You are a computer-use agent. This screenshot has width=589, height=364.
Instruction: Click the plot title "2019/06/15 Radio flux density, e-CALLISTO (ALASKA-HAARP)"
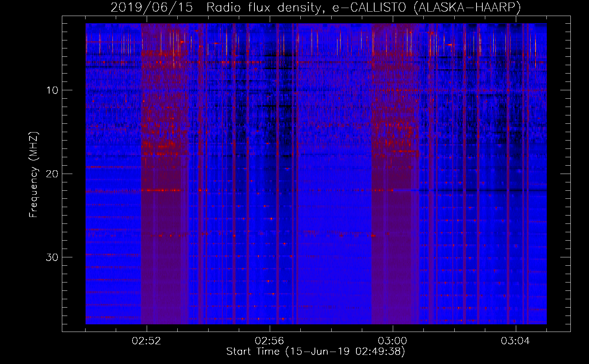[x=316, y=8]
